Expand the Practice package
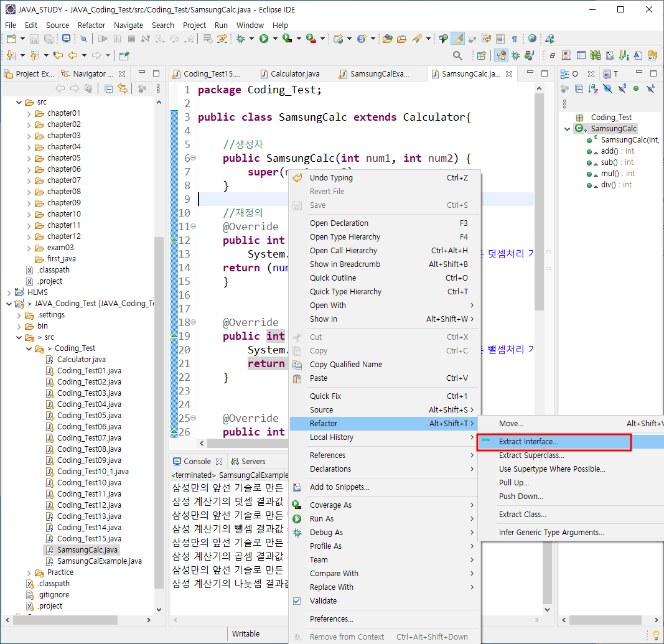This screenshot has height=644, width=664. (x=29, y=573)
